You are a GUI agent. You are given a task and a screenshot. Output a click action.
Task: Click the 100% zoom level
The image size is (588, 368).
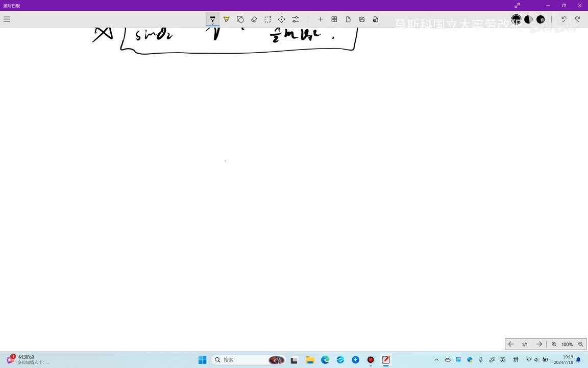click(567, 344)
